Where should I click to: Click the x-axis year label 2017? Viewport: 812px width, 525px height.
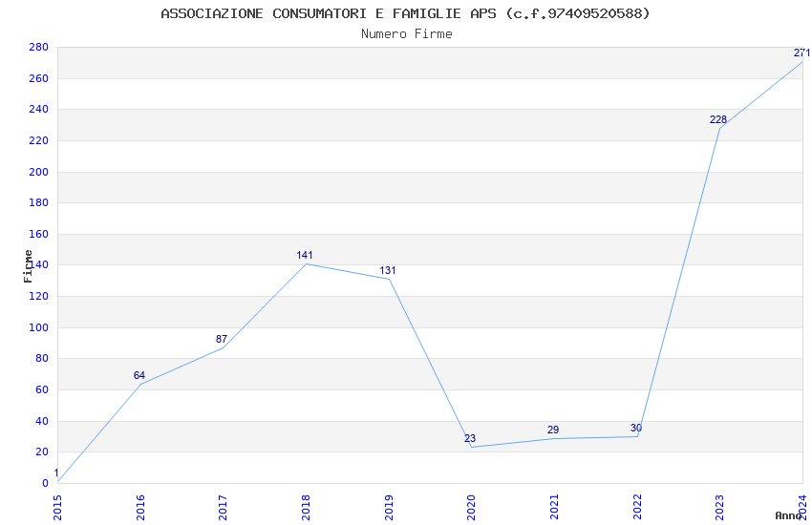coord(223,508)
